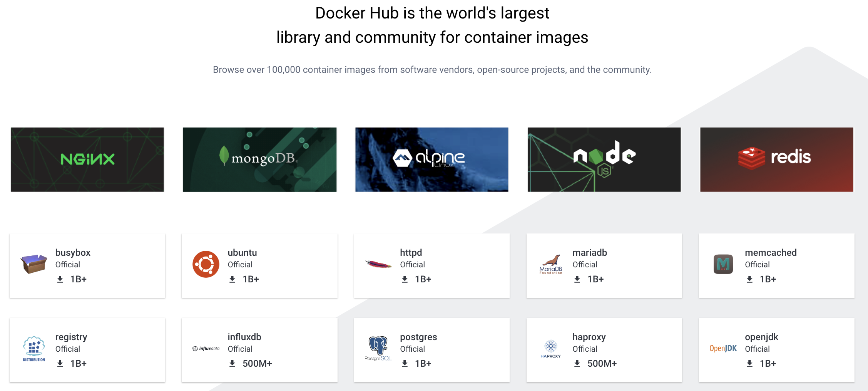Select the redis featured banner
The image size is (868, 391).
[776, 159]
